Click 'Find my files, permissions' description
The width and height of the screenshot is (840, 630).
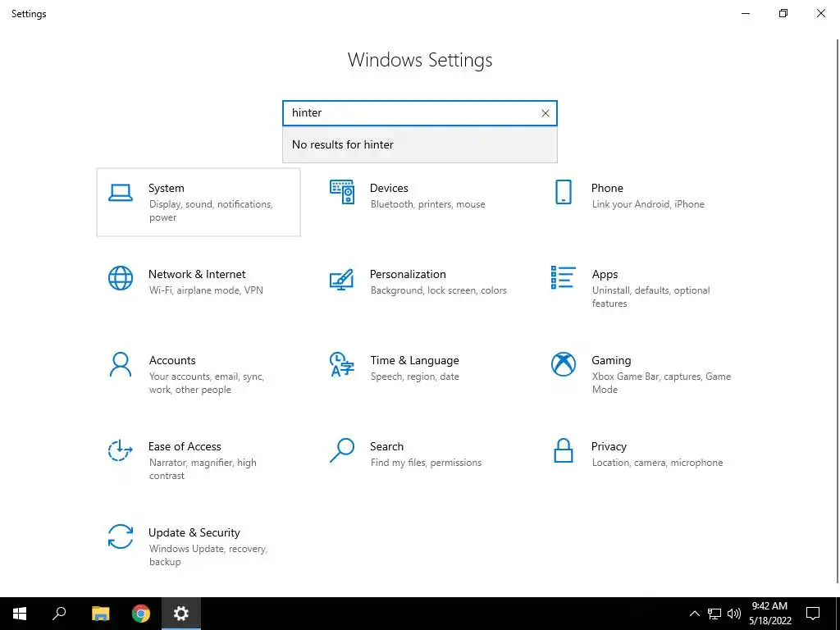pos(426,463)
